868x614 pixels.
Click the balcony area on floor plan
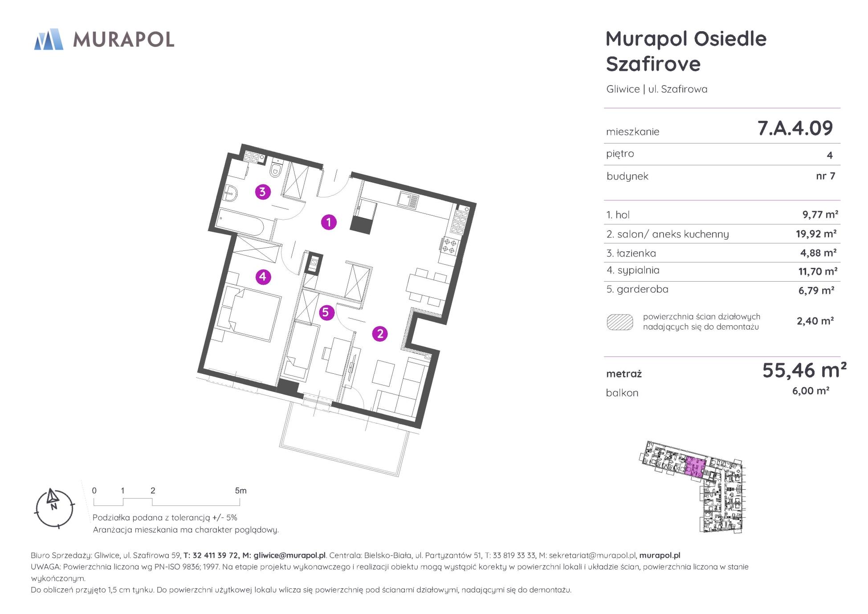(344, 439)
